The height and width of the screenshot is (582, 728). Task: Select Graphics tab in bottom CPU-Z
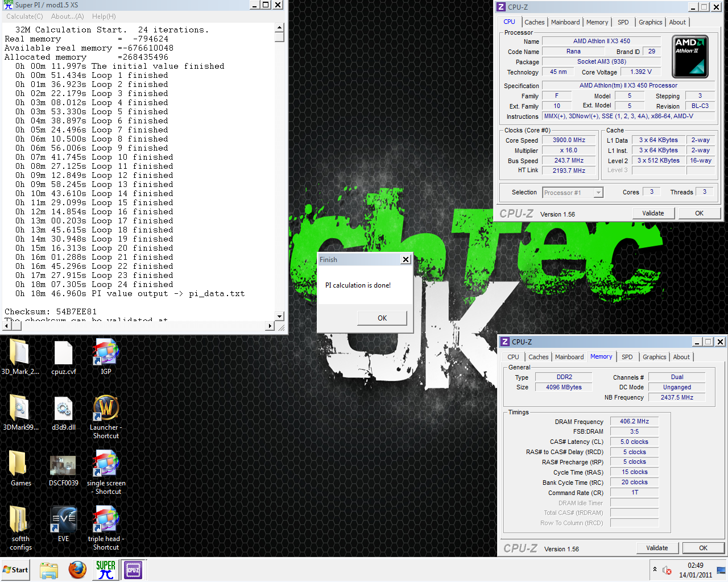tap(654, 357)
